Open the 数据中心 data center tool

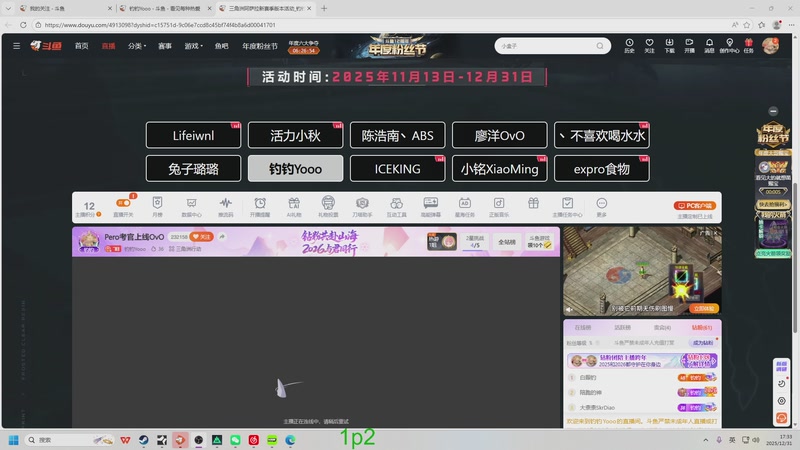coord(191,207)
